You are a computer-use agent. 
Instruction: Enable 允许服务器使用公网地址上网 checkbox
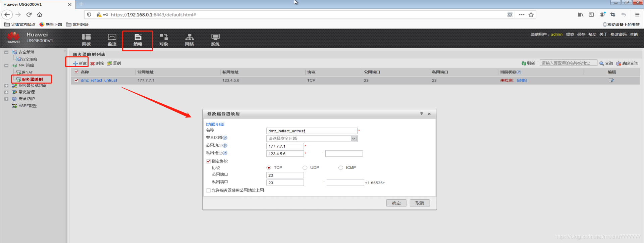(208, 190)
